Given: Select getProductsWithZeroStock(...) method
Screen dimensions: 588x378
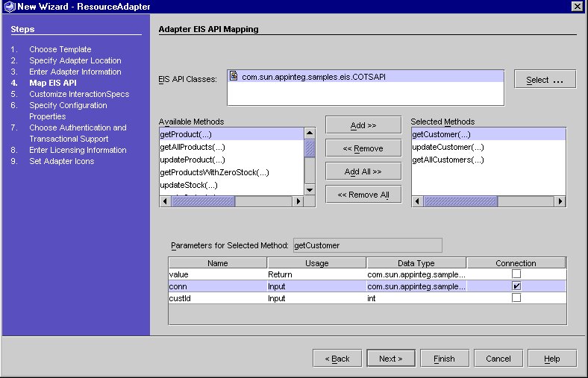Looking at the screenshot, I should pyautogui.click(x=231, y=172).
